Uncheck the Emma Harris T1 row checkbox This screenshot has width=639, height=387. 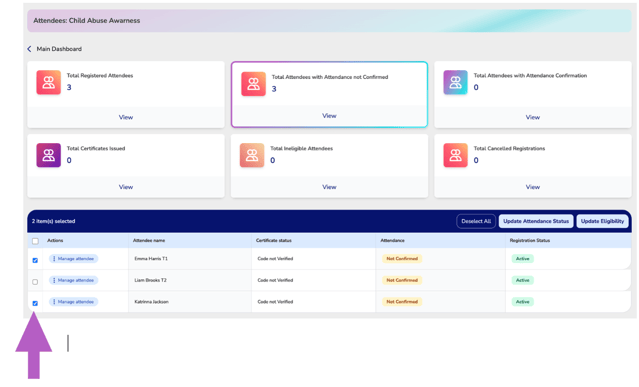35,260
